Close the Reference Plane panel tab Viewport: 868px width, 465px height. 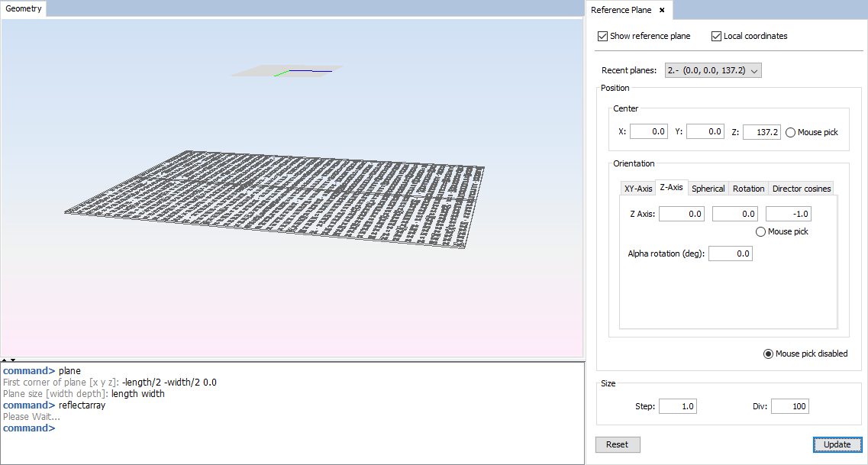[662, 10]
